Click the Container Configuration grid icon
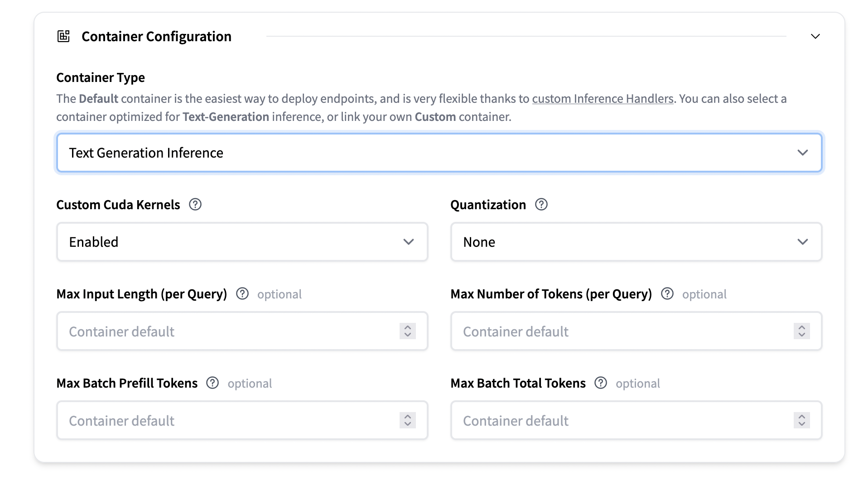The height and width of the screenshot is (480, 868). tap(63, 36)
